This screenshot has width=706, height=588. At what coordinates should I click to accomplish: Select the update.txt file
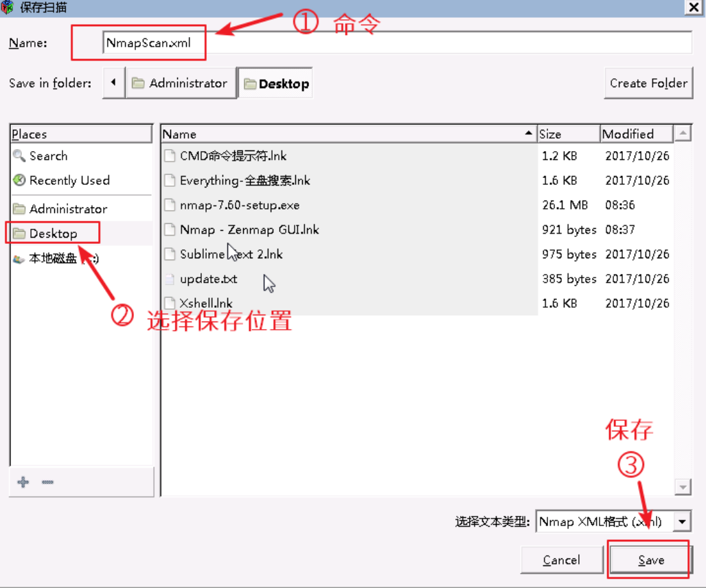point(209,279)
